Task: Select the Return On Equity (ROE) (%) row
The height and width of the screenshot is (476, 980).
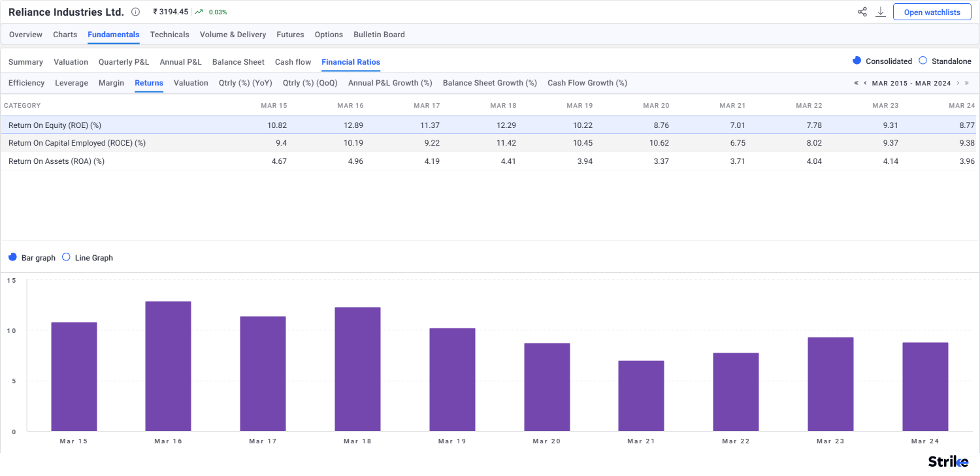Action: coord(489,125)
